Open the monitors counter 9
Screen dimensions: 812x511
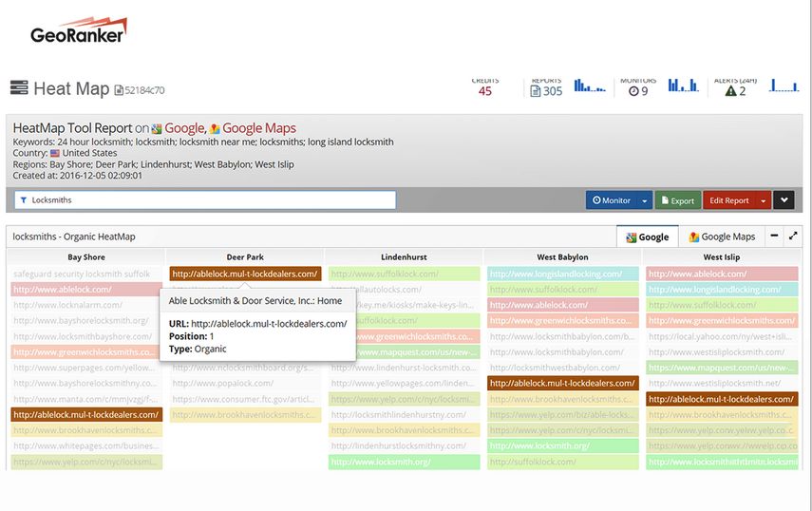coord(638,91)
